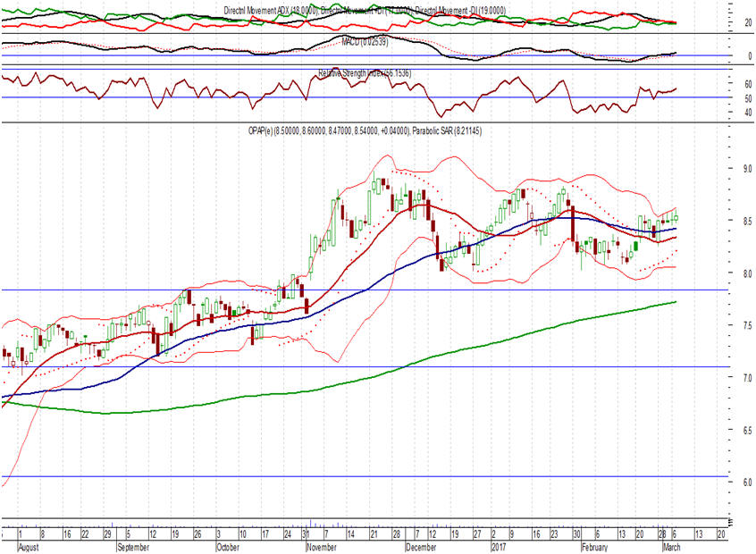Select the ADX panel 20 scale value
The width and height of the screenshot is (756, 554).
(x=748, y=22)
